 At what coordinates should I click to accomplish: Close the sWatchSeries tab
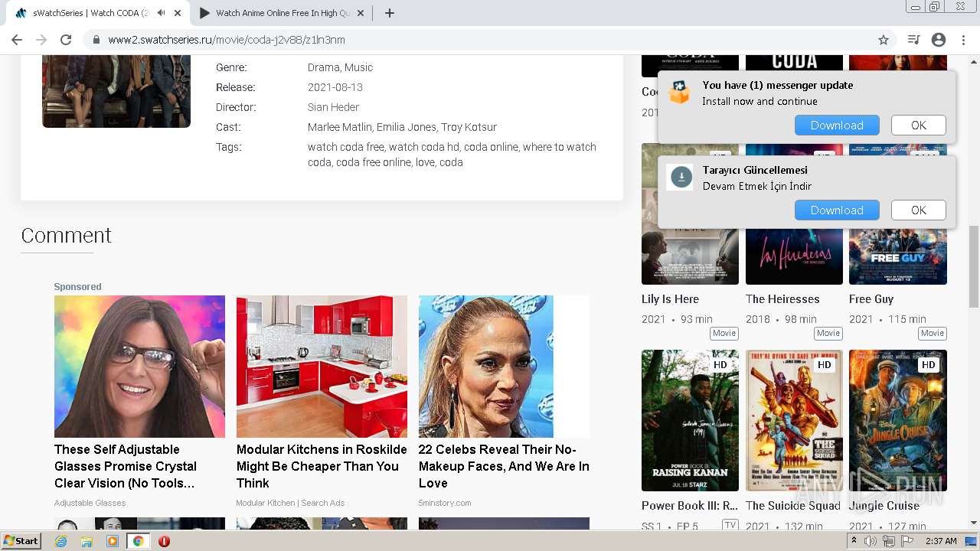[178, 13]
